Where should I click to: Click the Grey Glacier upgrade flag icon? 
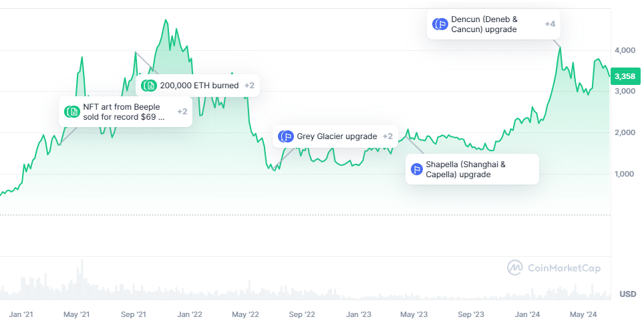(x=287, y=136)
